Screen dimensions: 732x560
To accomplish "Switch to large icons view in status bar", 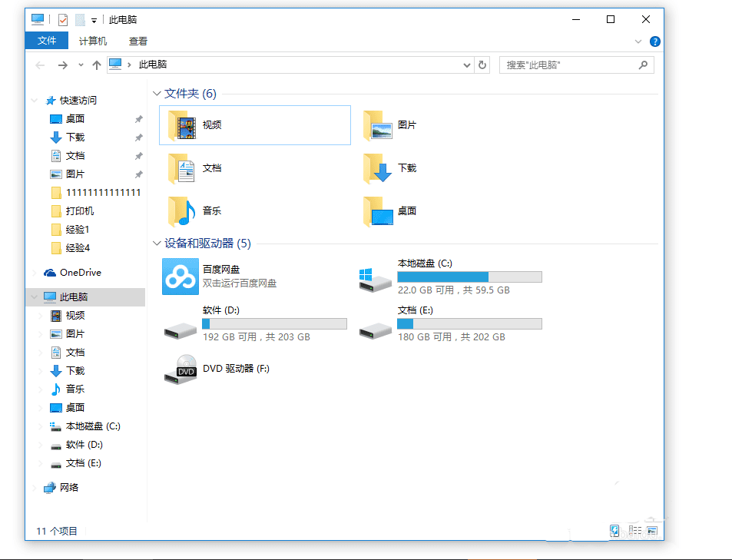I will pyautogui.click(x=652, y=531).
